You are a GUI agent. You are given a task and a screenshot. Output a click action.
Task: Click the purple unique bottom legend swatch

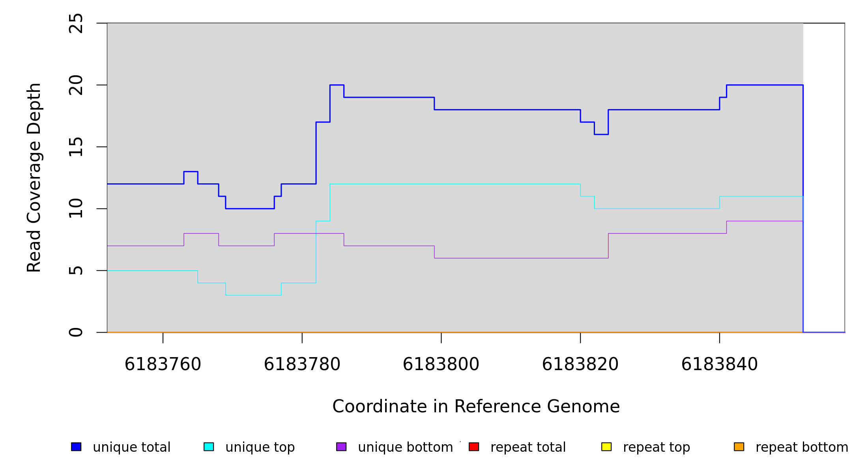pos(341,447)
